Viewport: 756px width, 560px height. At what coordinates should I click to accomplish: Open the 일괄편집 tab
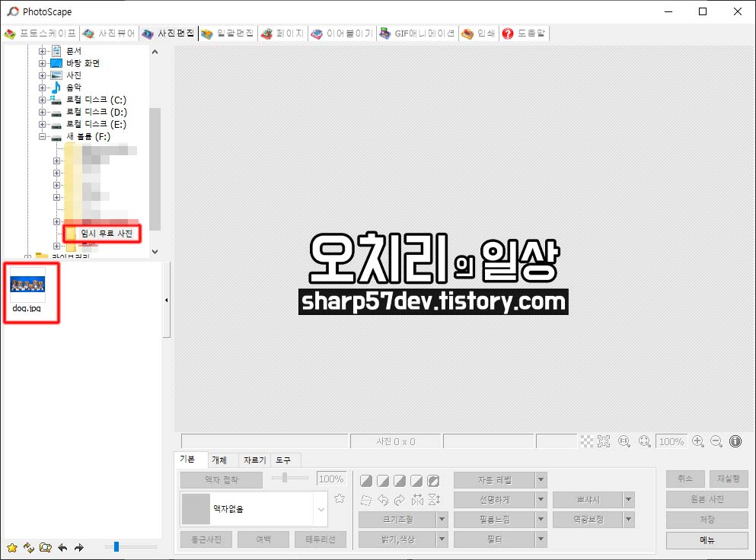pyautogui.click(x=228, y=33)
